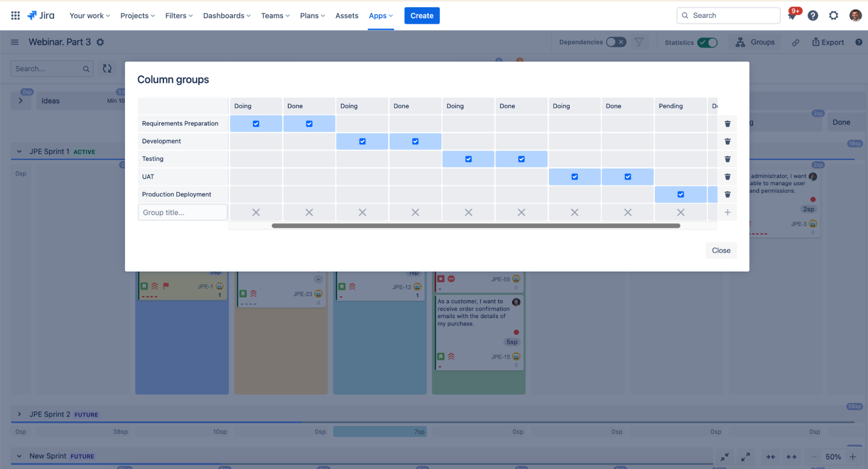Click the horizontal scrollbar in column groups
Image resolution: width=868 pixels, height=469 pixels.
(x=475, y=226)
